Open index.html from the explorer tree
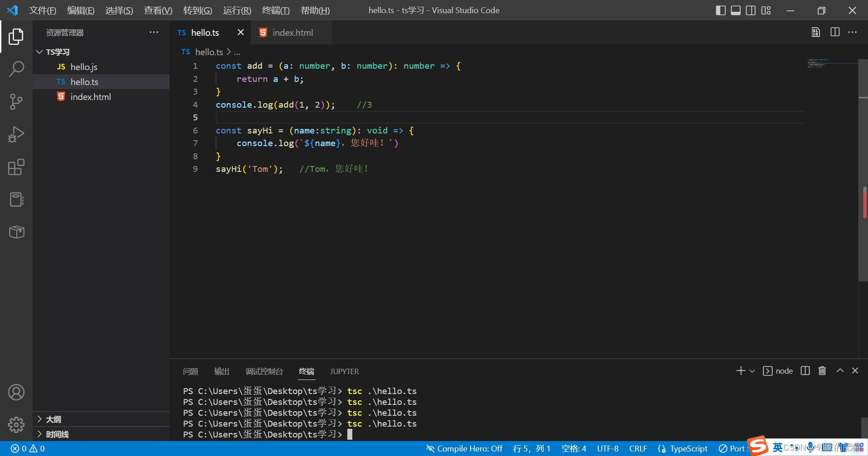Image resolution: width=868 pixels, height=456 pixels. (x=102, y=97)
